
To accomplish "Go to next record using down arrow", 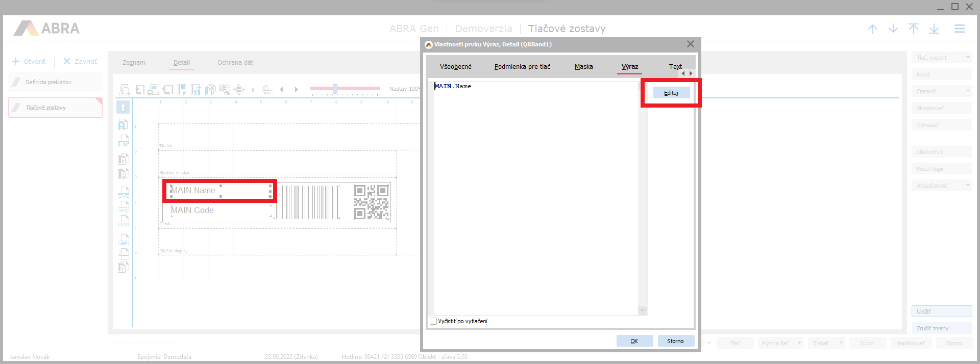I will tap(893, 29).
